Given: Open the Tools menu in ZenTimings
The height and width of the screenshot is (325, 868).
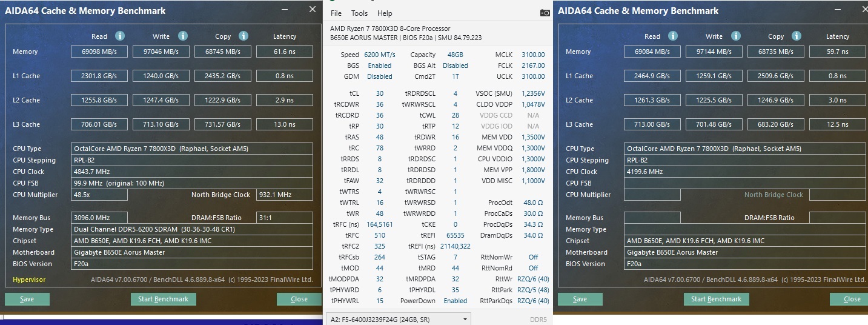Looking at the screenshot, I should (x=359, y=13).
